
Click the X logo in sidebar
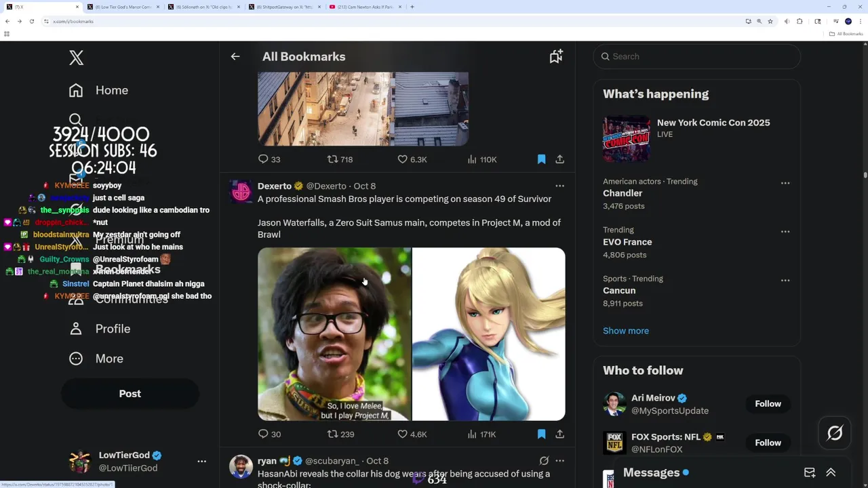[76, 58]
